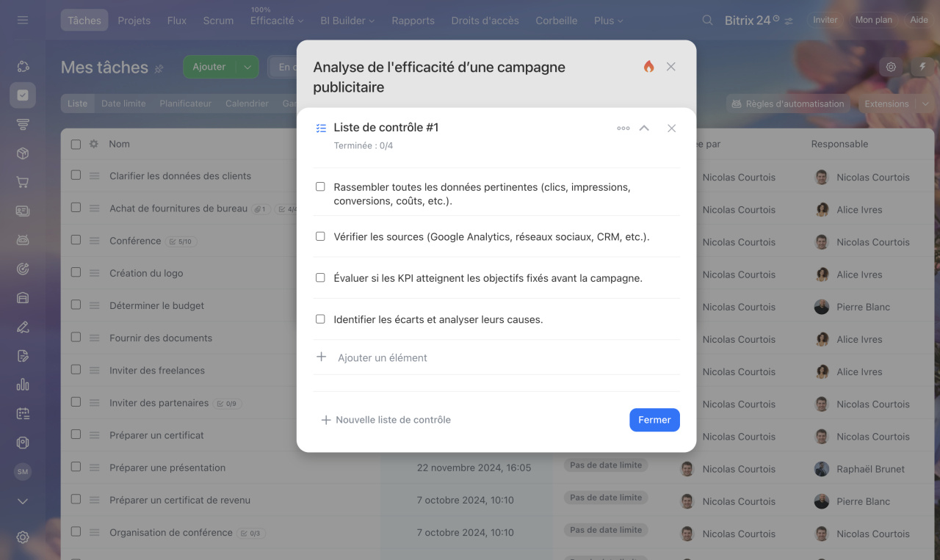The width and height of the screenshot is (940, 560).
Task: Click 'Nouvelle liste de contrôle' link
Action: pyautogui.click(x=386, y=420)
